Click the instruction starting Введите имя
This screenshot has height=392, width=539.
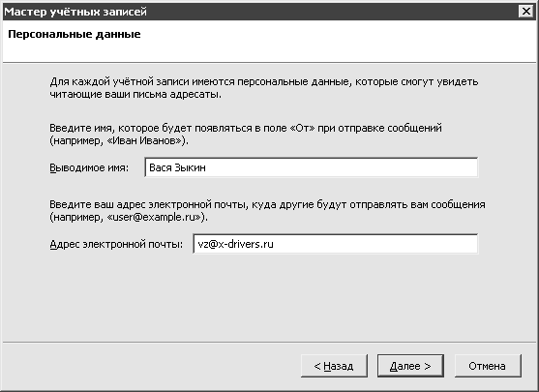click(x=246, y=135)
